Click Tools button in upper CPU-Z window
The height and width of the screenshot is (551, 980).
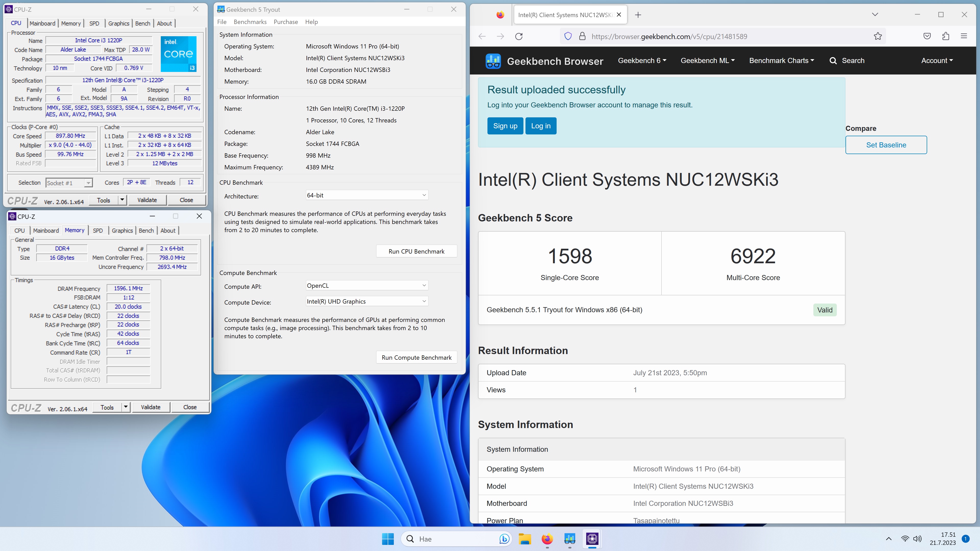pyautogui.click(x=103, y=200)
